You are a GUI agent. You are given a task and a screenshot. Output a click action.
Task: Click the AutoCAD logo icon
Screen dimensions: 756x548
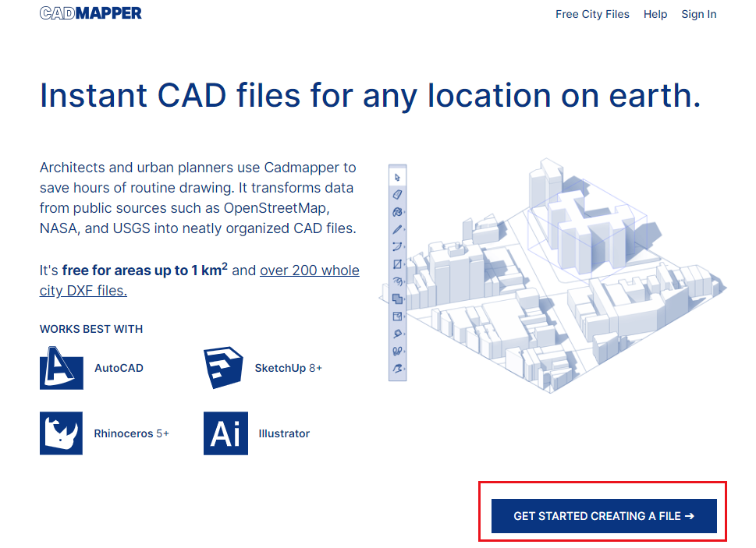tap(61, 368)
